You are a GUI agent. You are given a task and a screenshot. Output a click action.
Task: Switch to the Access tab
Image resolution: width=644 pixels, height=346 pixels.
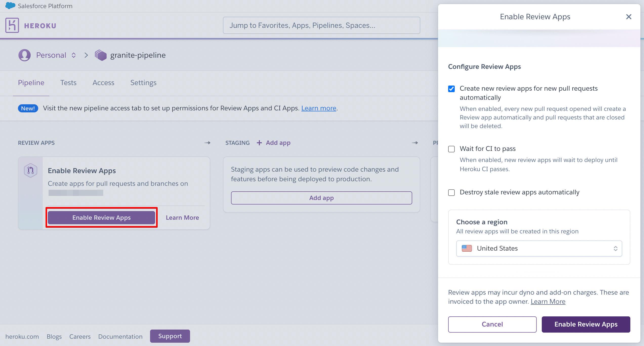tap(103, 83)
